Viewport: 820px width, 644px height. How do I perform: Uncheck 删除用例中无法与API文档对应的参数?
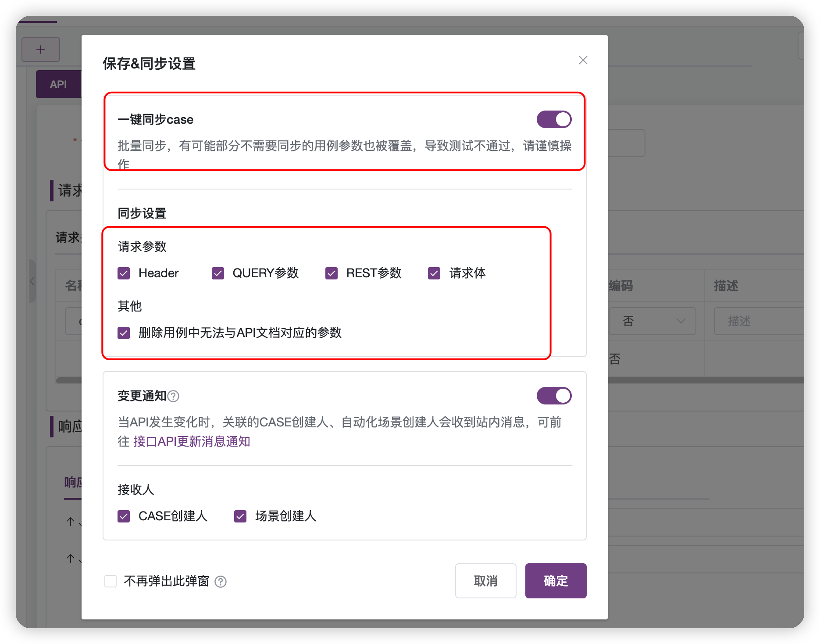point(123,333)
